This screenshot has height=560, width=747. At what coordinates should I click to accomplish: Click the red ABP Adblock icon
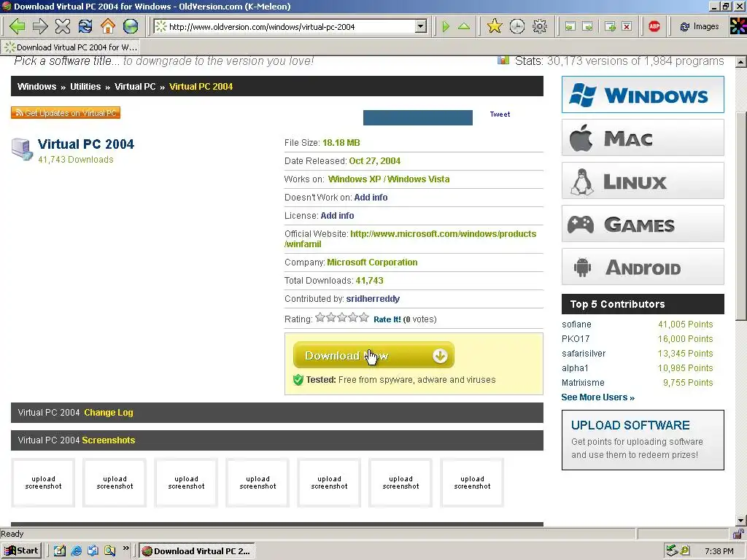654,27
